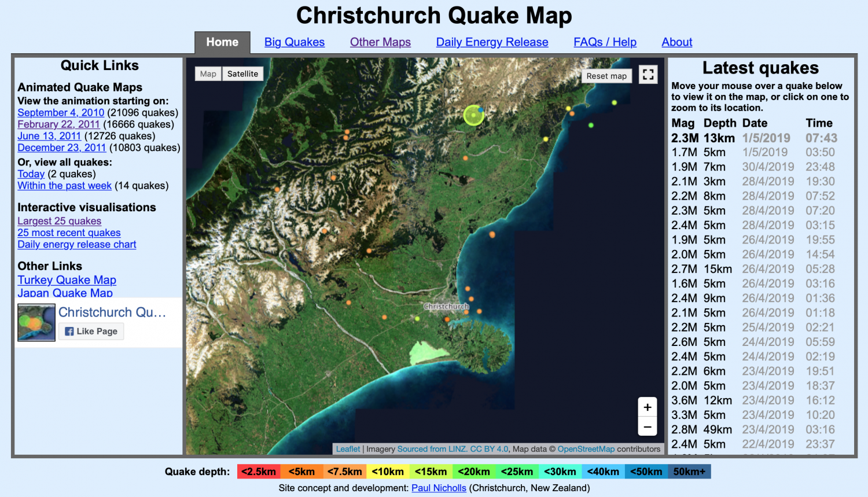
Task: Open the Daily Energy Release tab
Action: pos(492,42)
